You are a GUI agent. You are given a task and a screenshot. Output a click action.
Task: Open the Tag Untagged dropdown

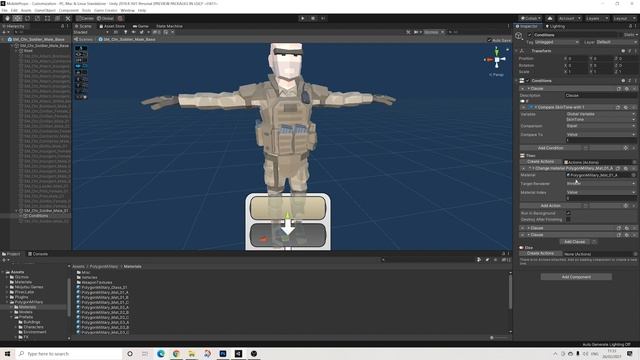point(556,42)
